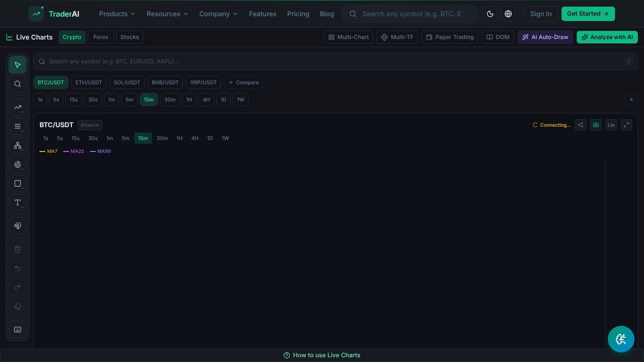Viewport: 644px width, 362px height.
Task: Switch to the Forex tab
Action: [x=101, y=37]
